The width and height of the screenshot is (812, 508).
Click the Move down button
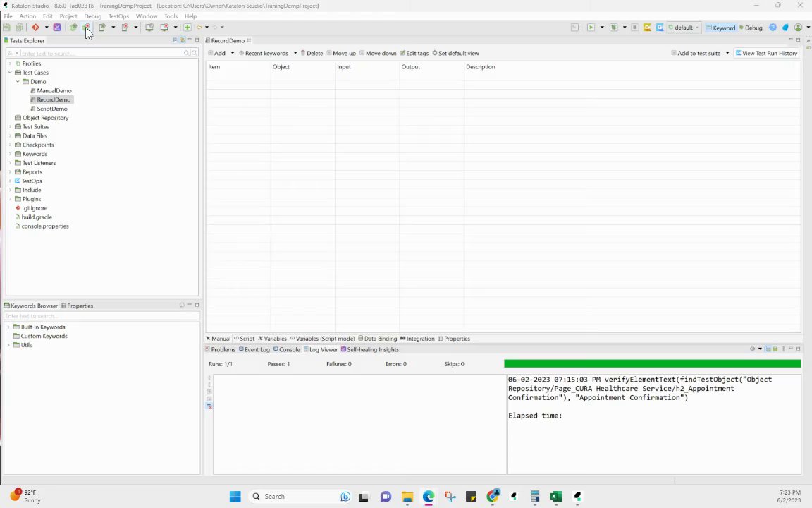click(x=378, y=53)
